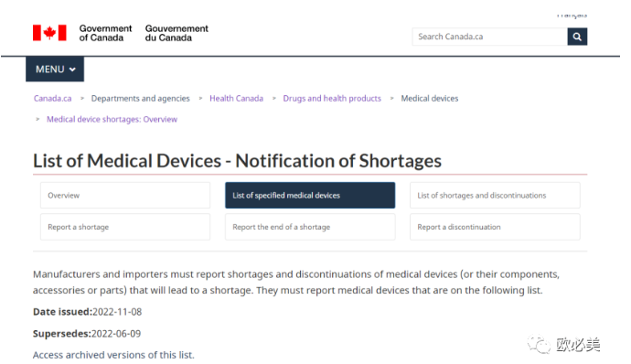This screenshot has height=364, width=631.
Task: Click the search magnifier icon button
Action: tap(577, 37)
